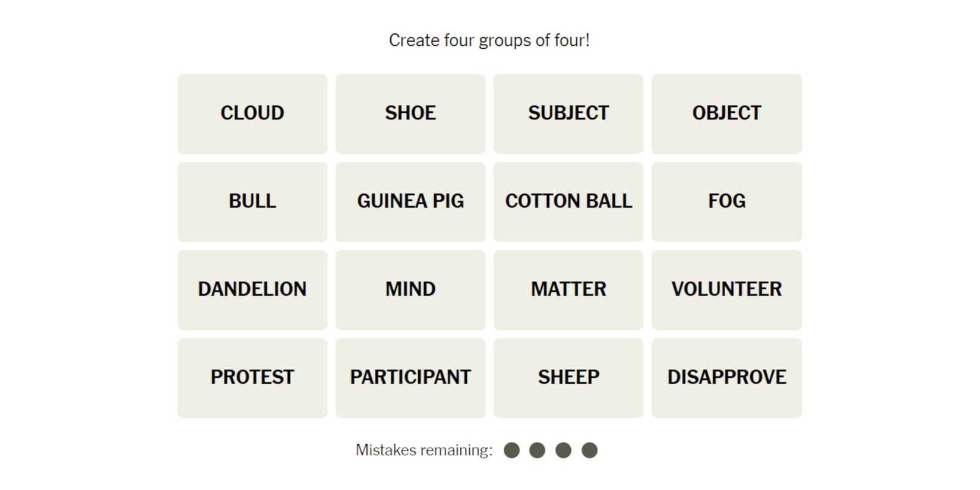This screenshot has width=980, height=490.
Task: Click the first mistakes remaining dot
Action: (x=511, y=450)
